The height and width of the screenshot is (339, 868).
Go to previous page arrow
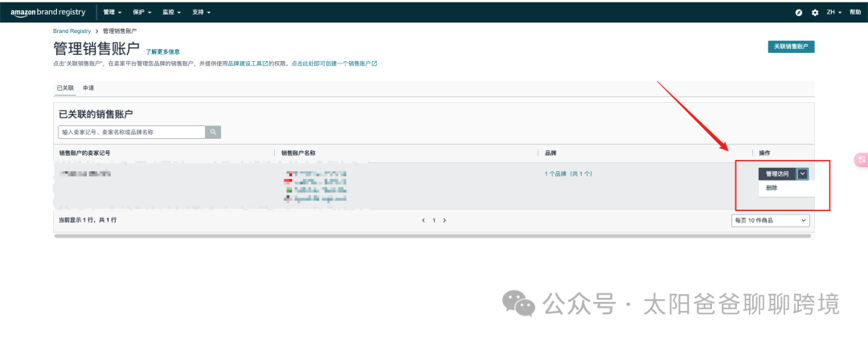coord(424,220)
